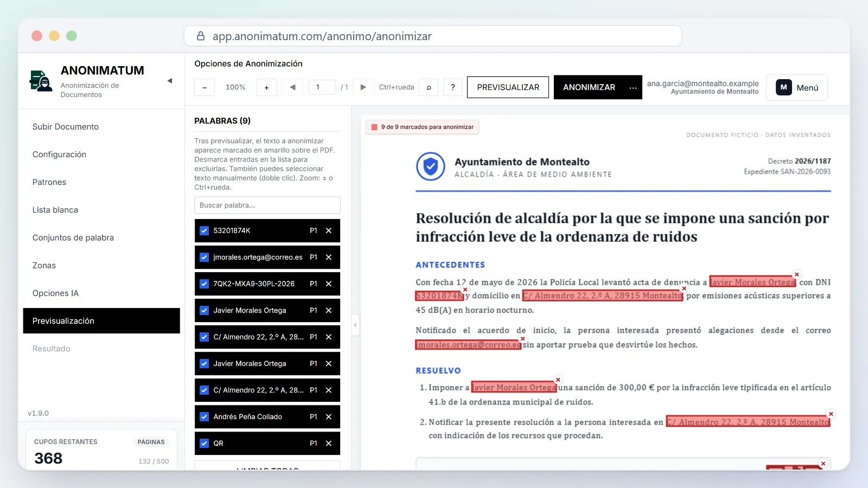Open the search magnifier tool
This screenshot has height=488, width=868.
tap(429, 87)
